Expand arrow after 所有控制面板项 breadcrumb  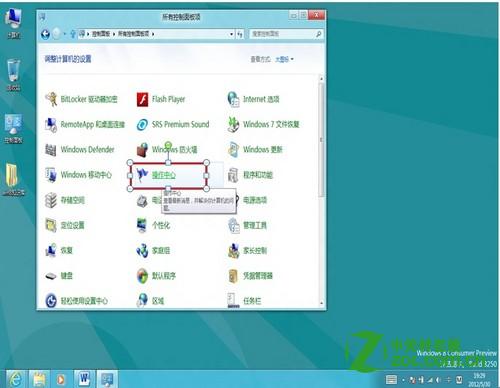[x=153, y=34]
